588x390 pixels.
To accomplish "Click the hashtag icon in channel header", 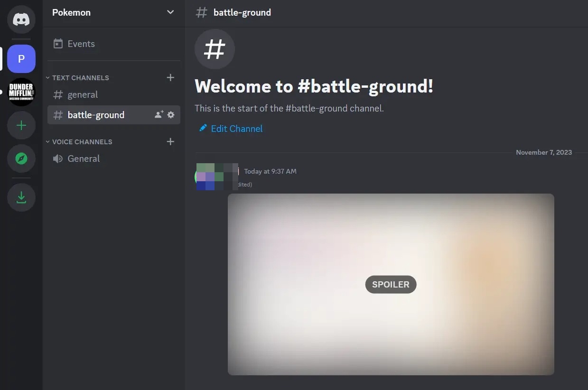I will (201, 12).
